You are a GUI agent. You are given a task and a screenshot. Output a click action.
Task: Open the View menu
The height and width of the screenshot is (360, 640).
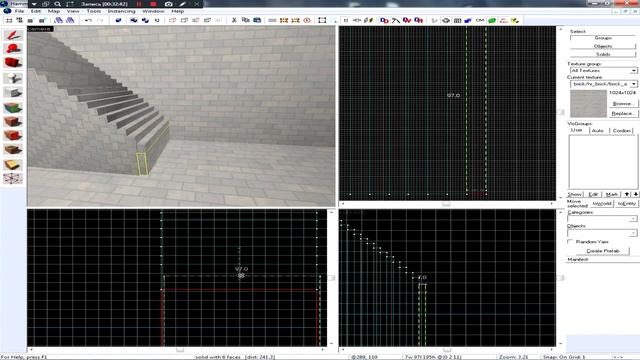tap(73, 11)
